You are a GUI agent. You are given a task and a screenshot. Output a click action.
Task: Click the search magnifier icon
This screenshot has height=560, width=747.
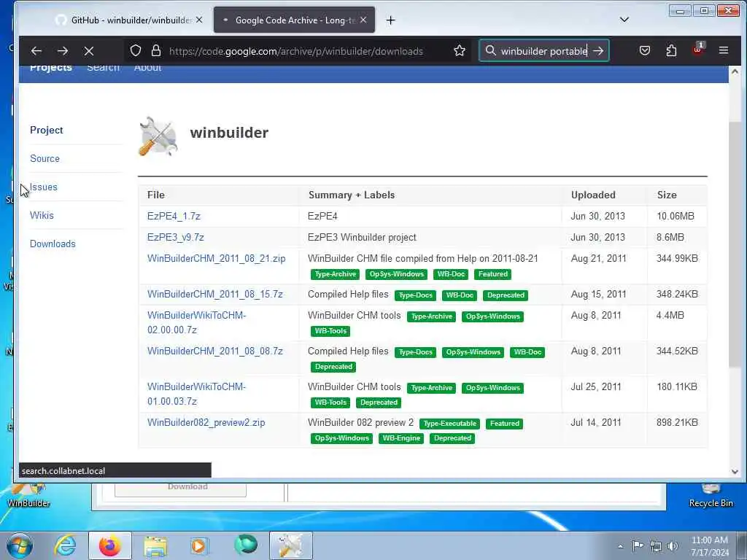pos(490,50)
